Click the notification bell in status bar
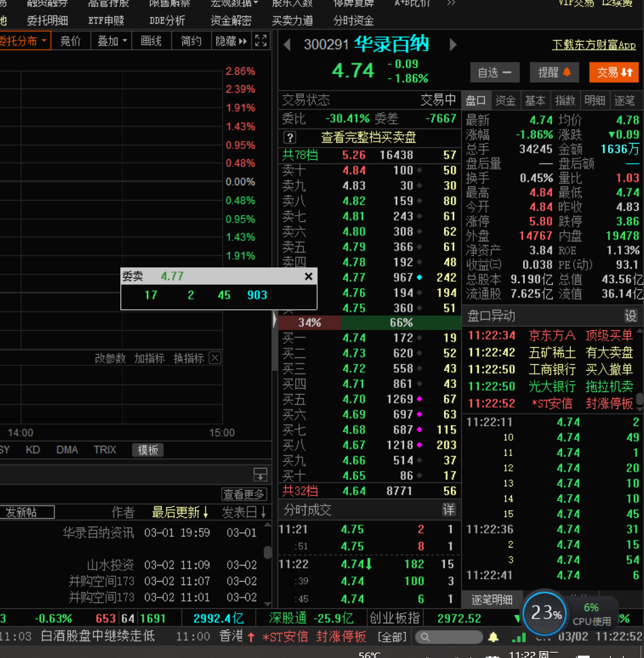 [x=494, y=637]
